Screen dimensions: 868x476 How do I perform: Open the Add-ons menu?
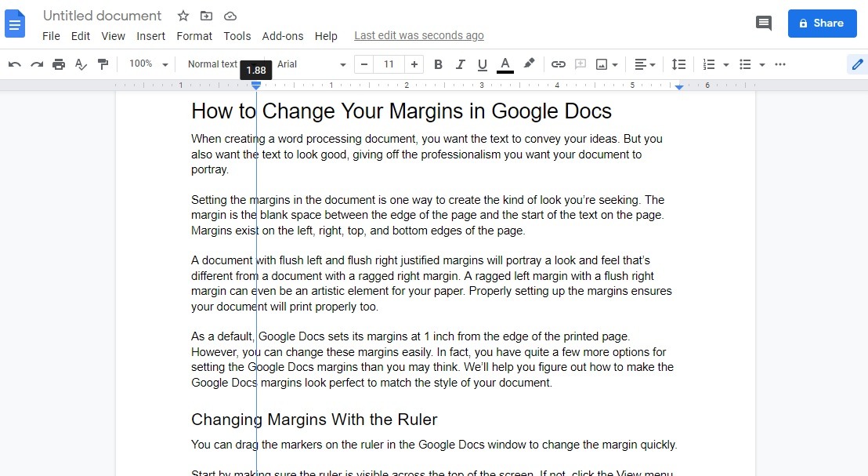point(282,36)
